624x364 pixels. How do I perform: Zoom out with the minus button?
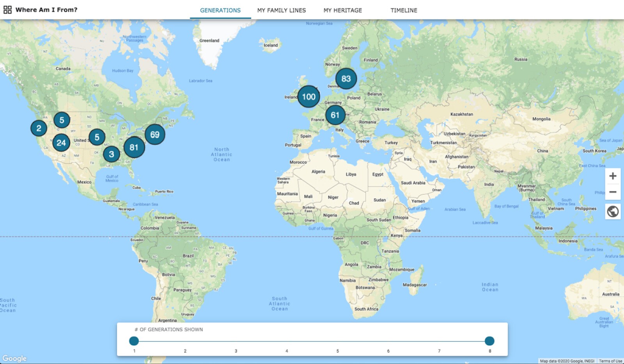tap(613, 192)
